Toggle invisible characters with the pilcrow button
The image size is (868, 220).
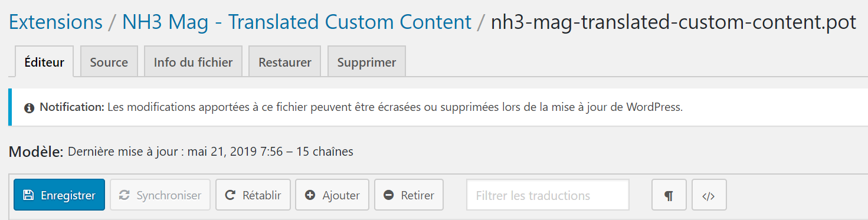click(669, 195)
